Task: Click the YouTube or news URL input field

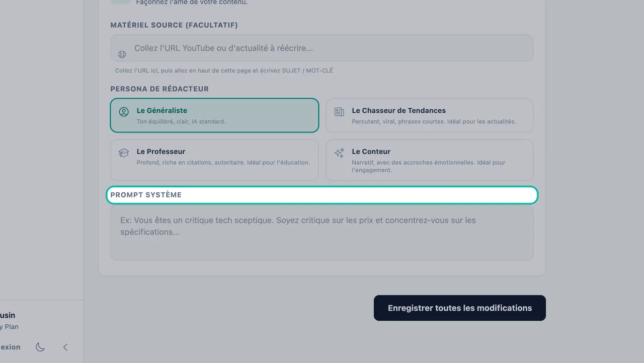Action: click(322, 48)
